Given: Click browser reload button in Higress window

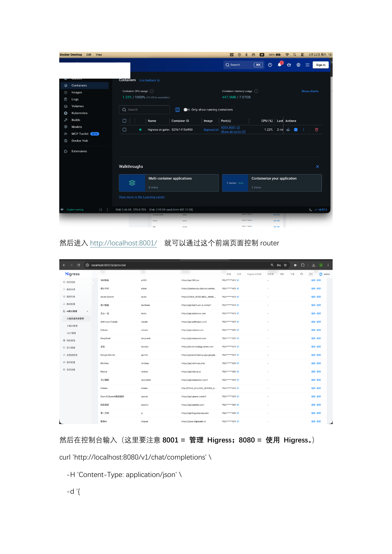Looking at the screenshot, I should coord(79,265).
